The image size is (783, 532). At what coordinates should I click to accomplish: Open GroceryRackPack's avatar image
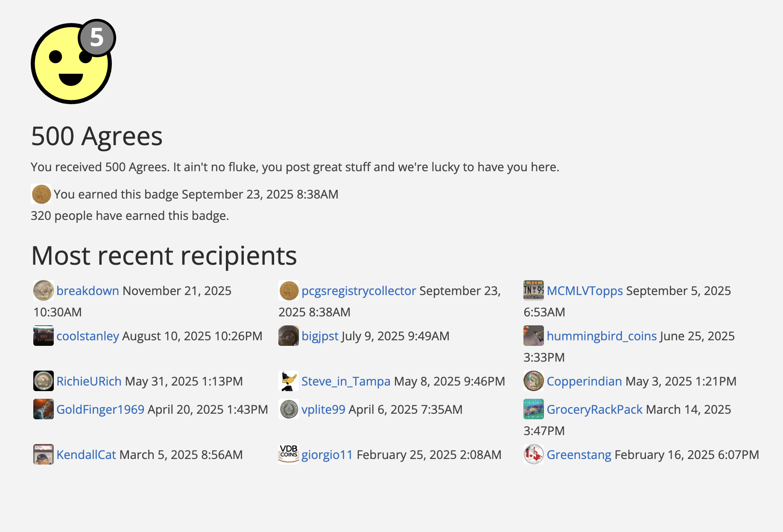pyautogui.click(x=534, y=409)
